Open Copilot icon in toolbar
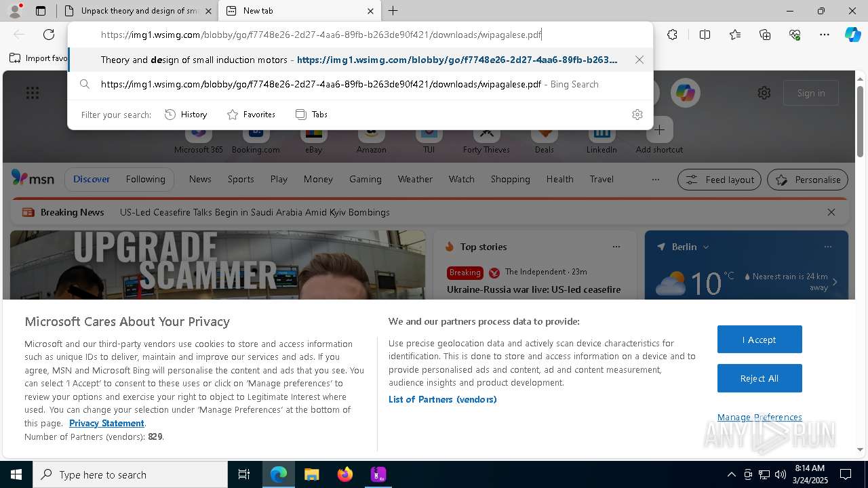868x488 pixels. point(852,35)
